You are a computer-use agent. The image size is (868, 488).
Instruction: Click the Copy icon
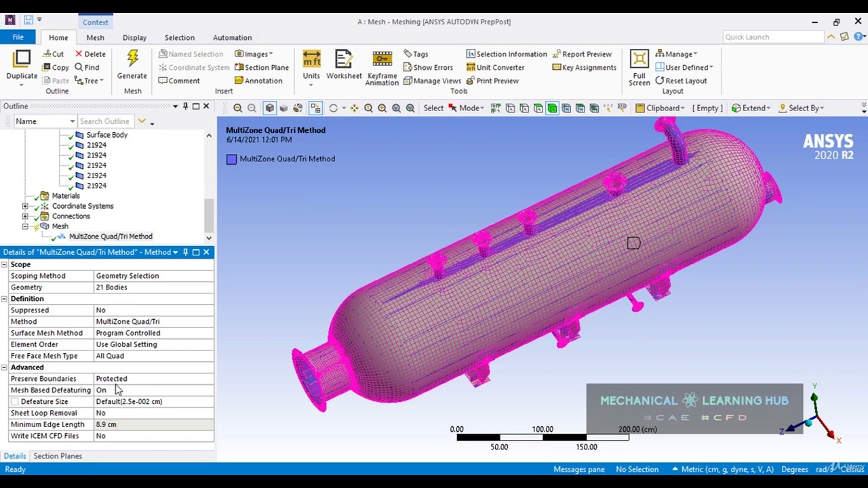(x=55, y=67)
